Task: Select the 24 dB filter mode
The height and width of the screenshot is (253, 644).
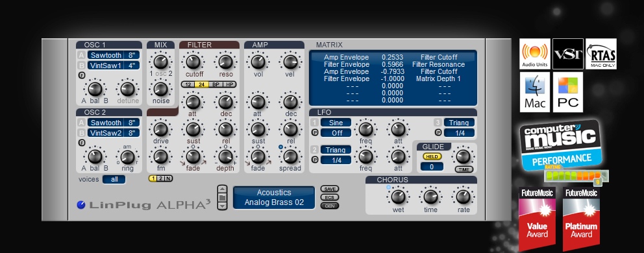Action: click(x=201, y=84)
